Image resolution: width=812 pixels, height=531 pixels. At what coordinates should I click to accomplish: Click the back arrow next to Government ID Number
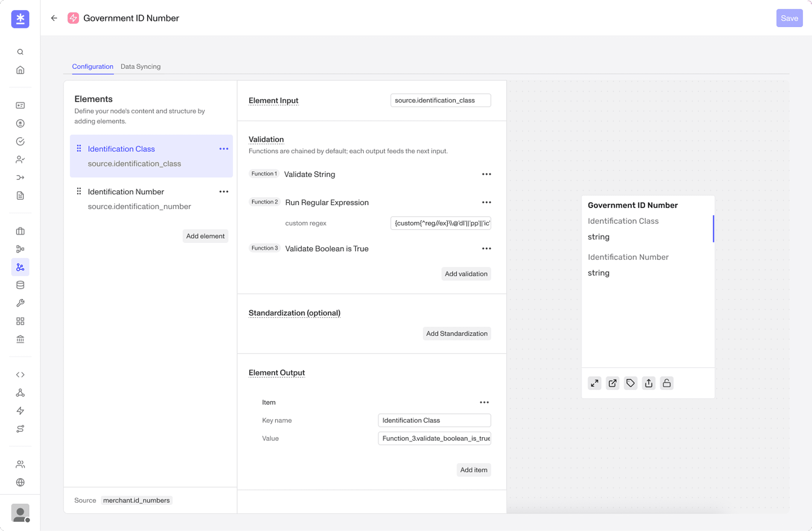click(x=54, y=18)
